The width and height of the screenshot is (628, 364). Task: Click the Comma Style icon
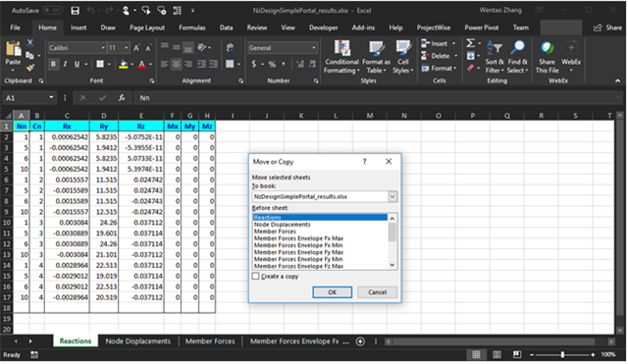click(284, 64)
